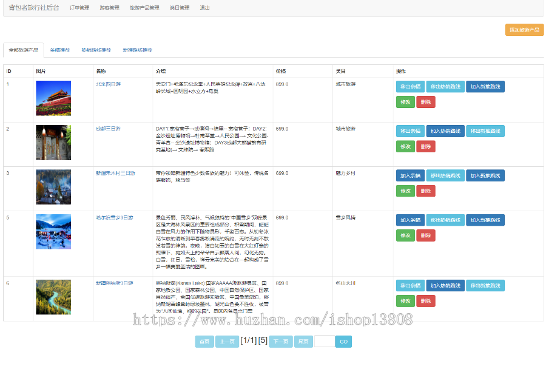
Task: Click 加入新推路线 for 北京四日游
Action: click(x=485, y=87)
